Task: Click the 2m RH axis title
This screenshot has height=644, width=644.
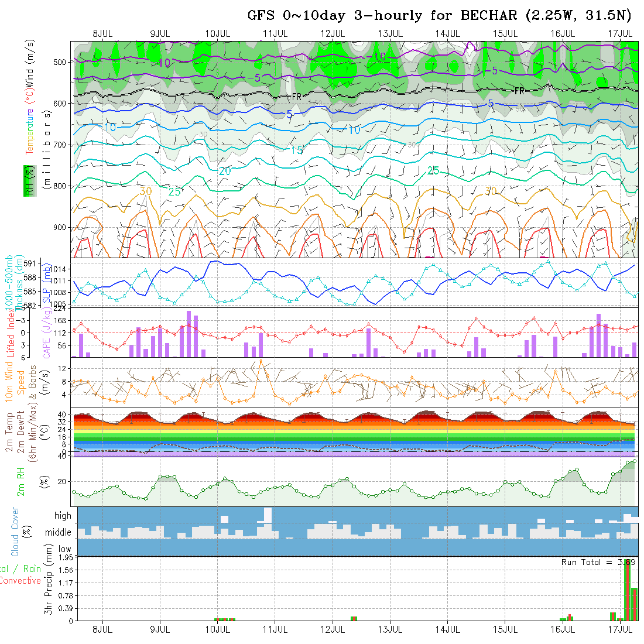Action: point(21,481)
